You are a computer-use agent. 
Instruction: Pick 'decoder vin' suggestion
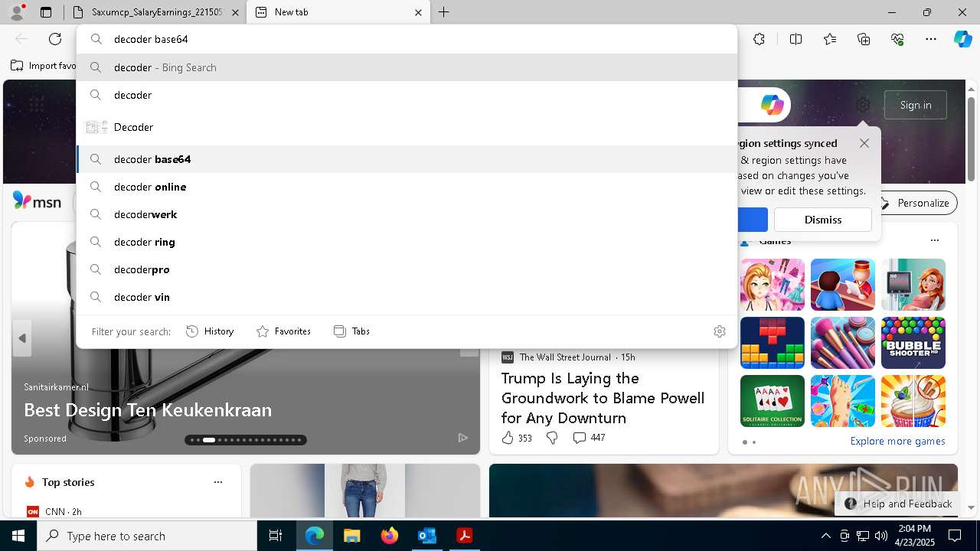407,297
